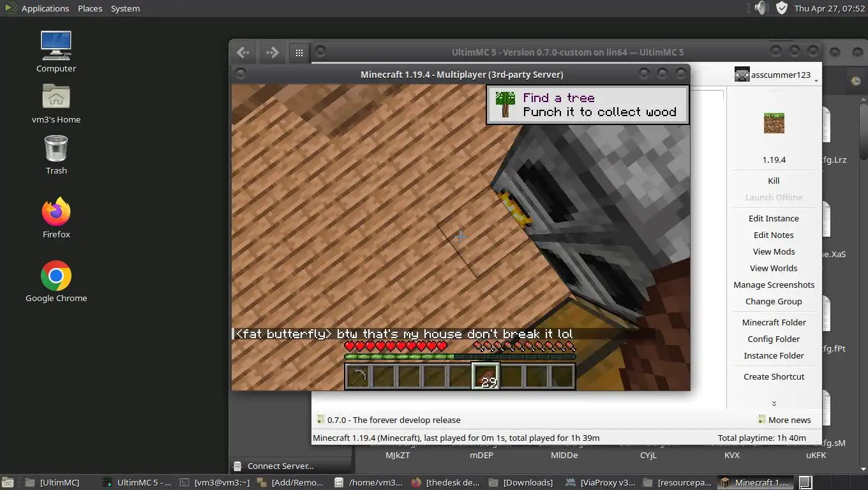
Task: Switch to [Add/Remo... taskbar window
Action: click(292, 482)
